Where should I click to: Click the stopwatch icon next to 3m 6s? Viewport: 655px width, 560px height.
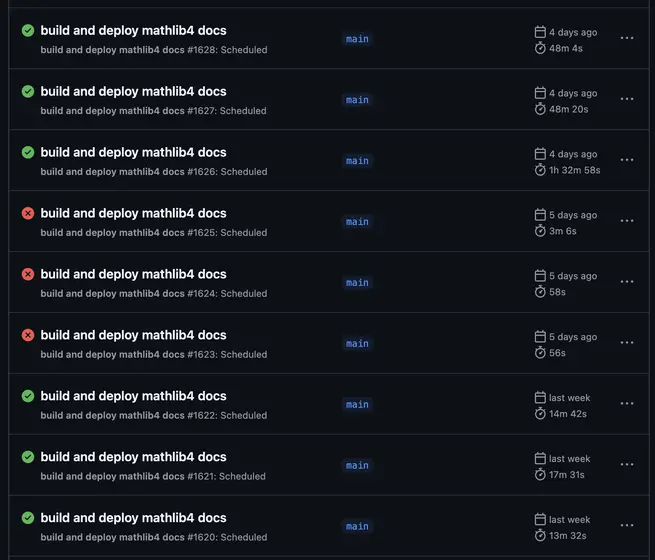point(540,231)
